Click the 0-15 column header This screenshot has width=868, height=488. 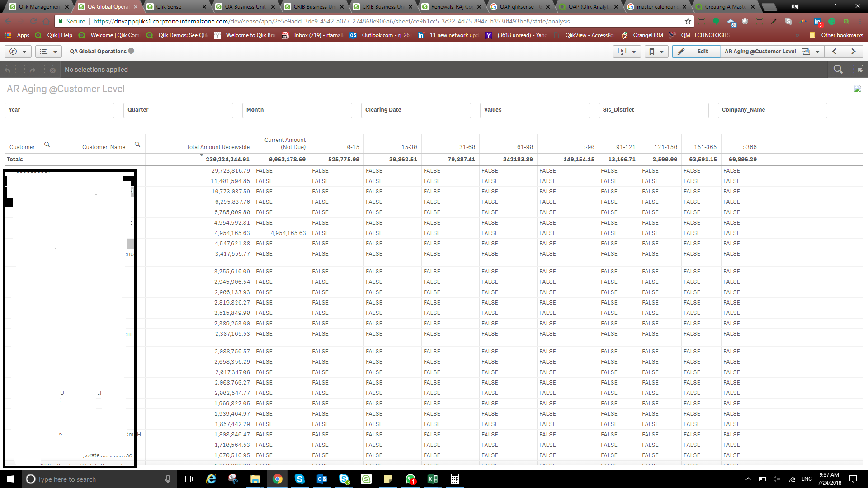353,147
